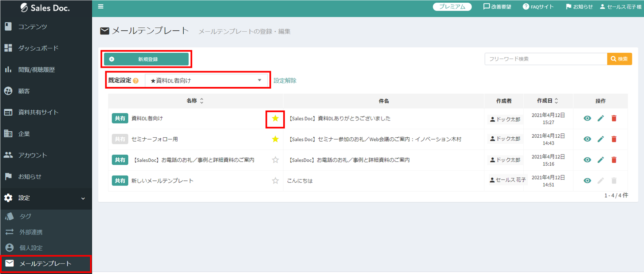Toggle the star for 資料DL者向け template

(275, 119)
